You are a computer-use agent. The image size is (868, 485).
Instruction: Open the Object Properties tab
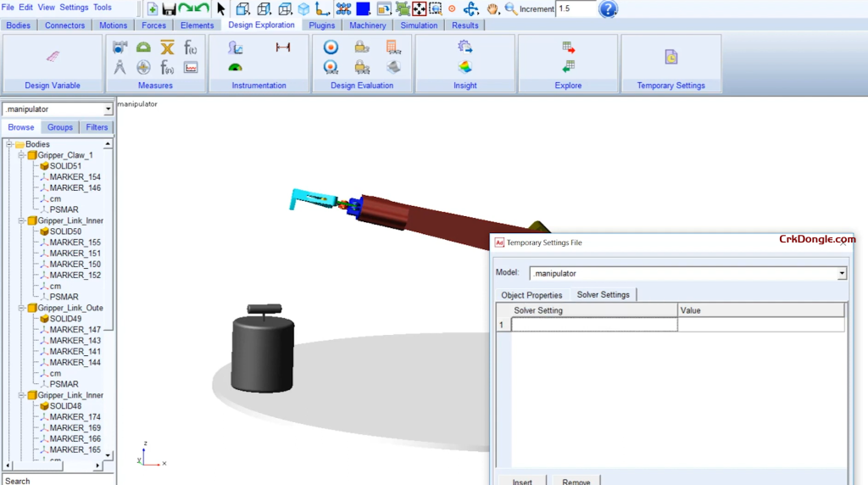(x=531, y=295)
